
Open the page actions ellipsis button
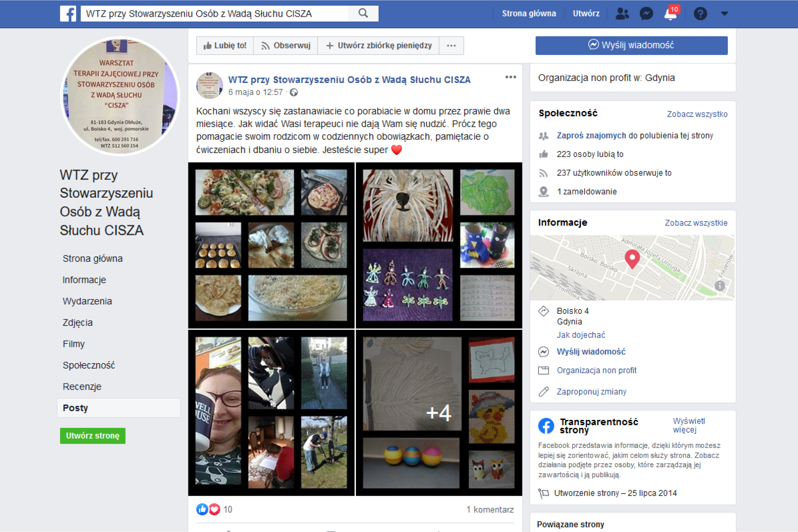coord(451,45)
